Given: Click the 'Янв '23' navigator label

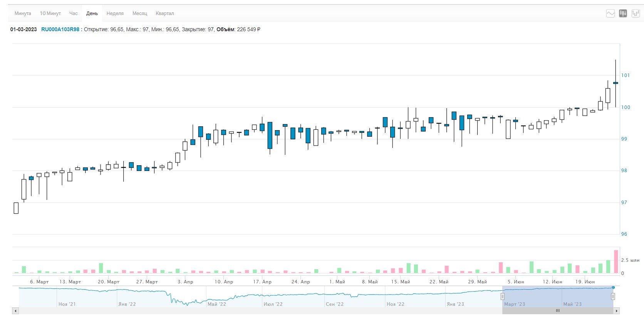Looking at the screenshot, I should point(455,304).
